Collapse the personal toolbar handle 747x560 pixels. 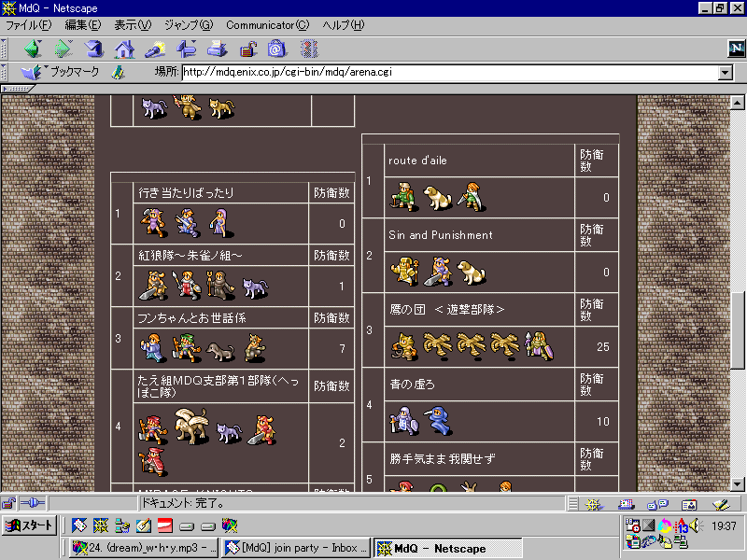(17, 89)
